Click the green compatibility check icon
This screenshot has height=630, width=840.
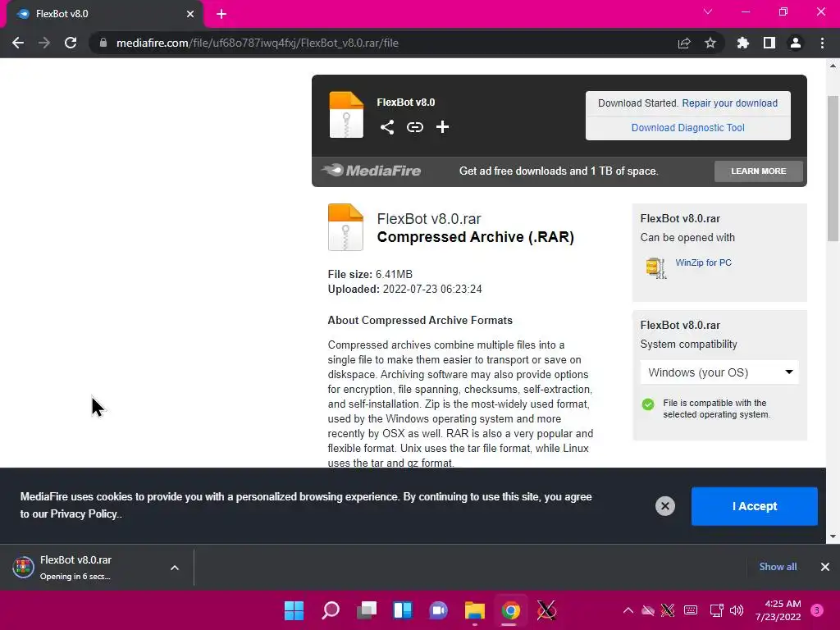coord(648,404)
